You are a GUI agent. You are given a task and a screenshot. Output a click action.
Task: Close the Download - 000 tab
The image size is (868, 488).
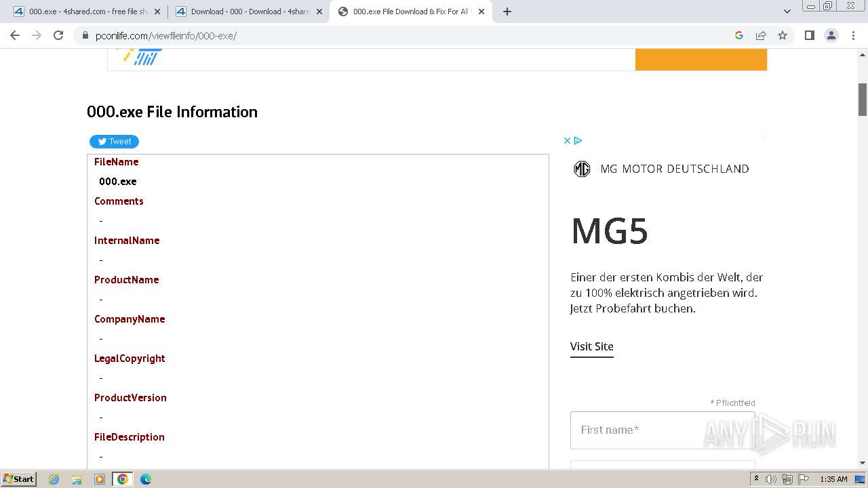click(x=319, y=12)
